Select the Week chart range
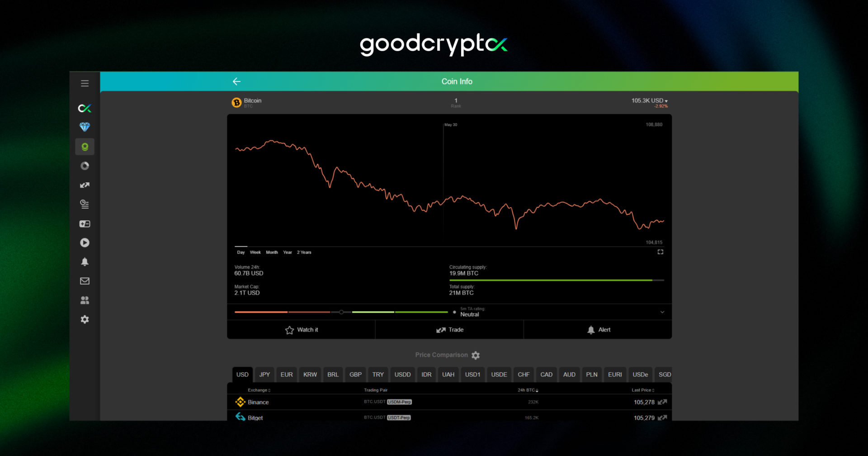868x456 pixels. point(255,252)
